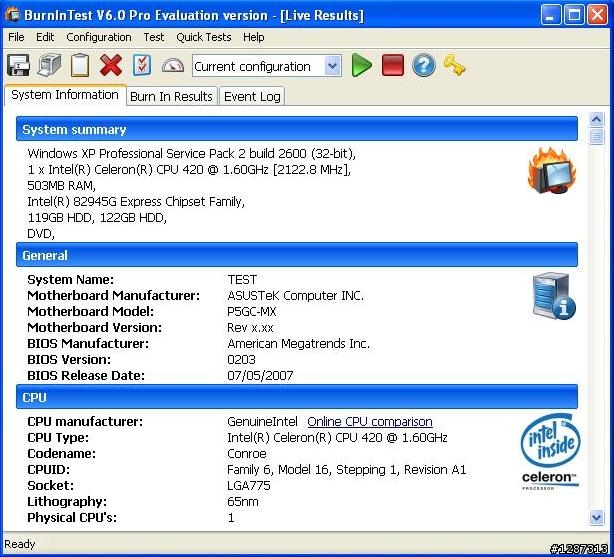The width and height of the screenshot is (614, 557).
Task: Select the System Information tab
Action: (x=65, y=95)
